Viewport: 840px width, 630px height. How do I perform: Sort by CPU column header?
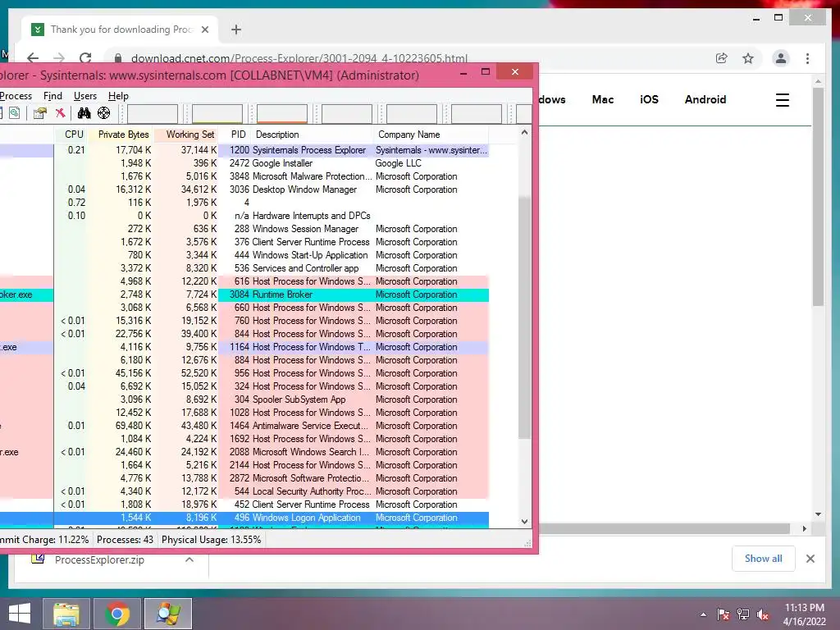click(x=74, y=135)
